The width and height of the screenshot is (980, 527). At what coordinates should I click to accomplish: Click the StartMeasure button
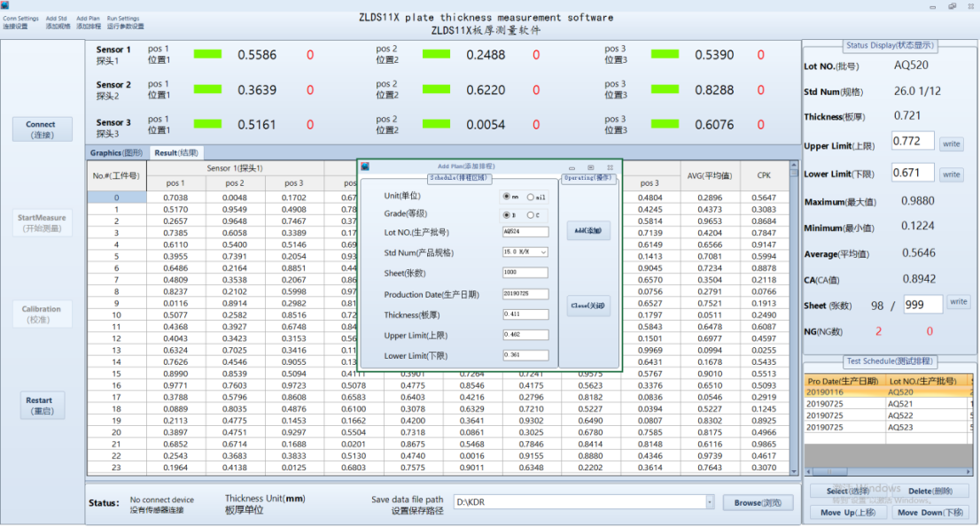click(42, 223)
